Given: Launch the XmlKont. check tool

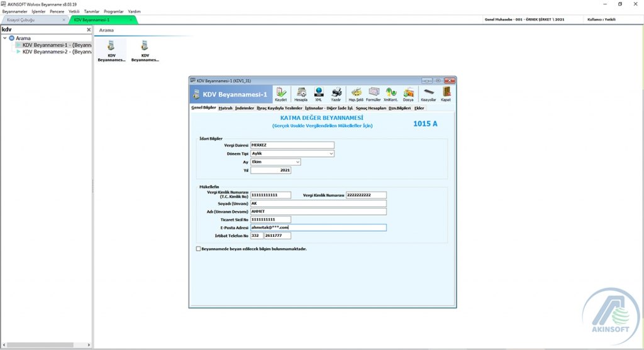Looking at the screenshot, I should click(x=391, y=94).
